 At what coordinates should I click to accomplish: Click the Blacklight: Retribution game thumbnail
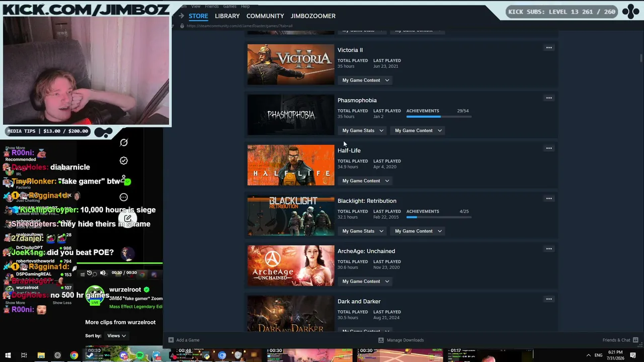coord(291,215)
